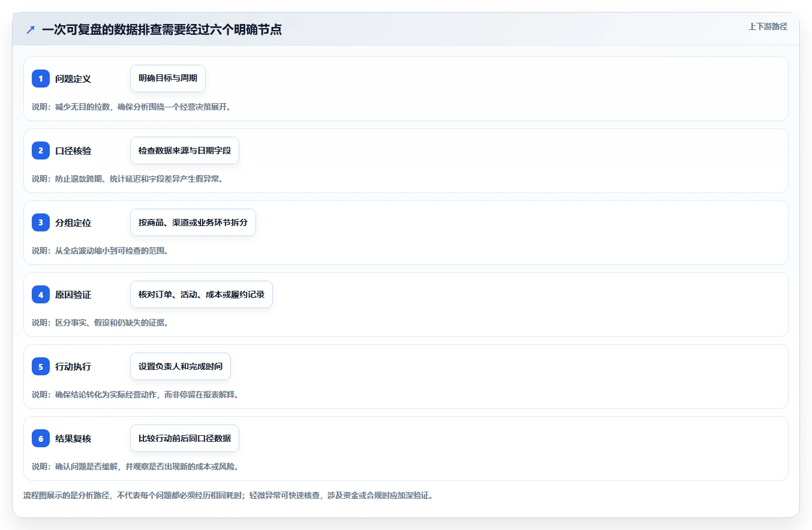This screenshot has width=812, height=530.
Task: Click the 结果复核 step title
Action: 73,438
